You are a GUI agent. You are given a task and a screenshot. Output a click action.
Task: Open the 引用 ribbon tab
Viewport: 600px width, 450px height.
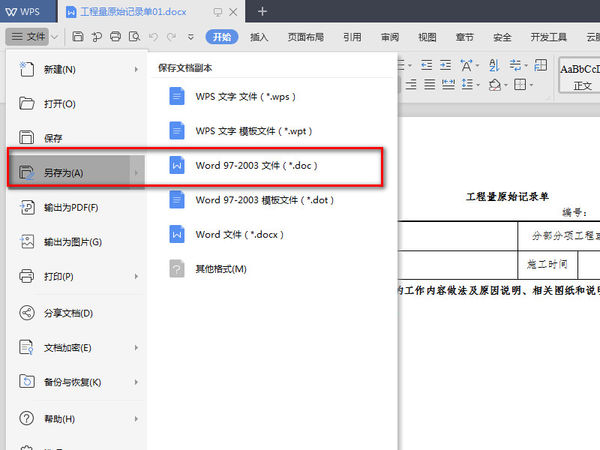pyautogui.click(x=352, y=37)
